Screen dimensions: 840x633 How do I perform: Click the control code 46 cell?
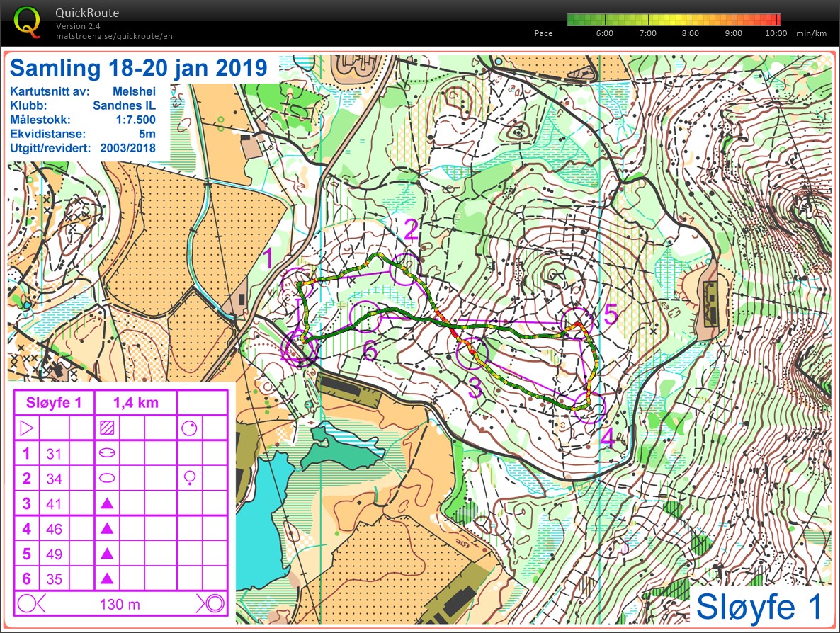tap(55, 529)
